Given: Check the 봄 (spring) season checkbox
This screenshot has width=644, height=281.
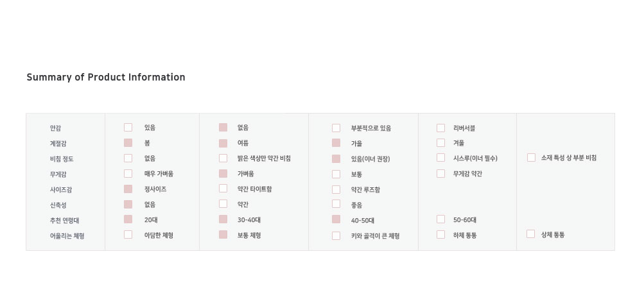Looking at the screenshot, I should coord(128,143).
